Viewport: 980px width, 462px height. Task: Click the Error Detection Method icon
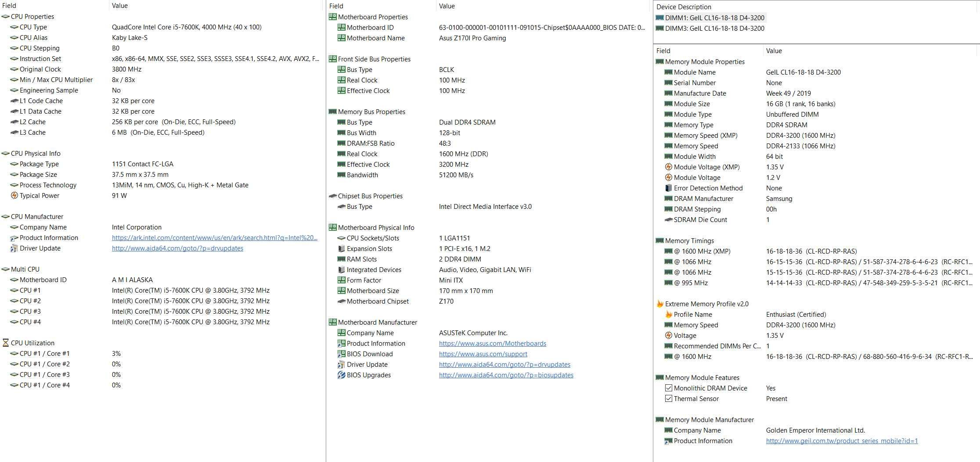click(x=668, y=188)
